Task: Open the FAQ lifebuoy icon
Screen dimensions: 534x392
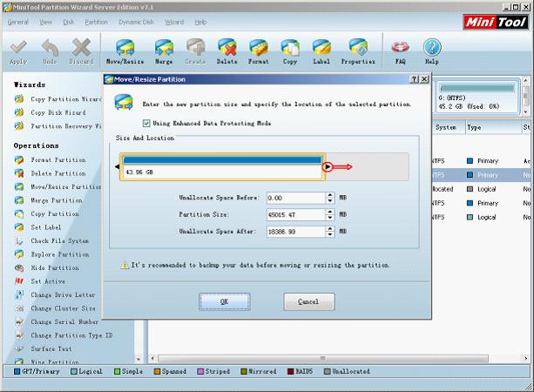Action: pyautogui.click(x=400, y=52)
